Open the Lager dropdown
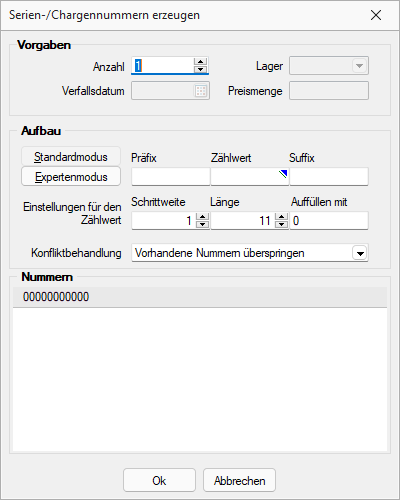 pyautogui.click(x=359, y=66)
